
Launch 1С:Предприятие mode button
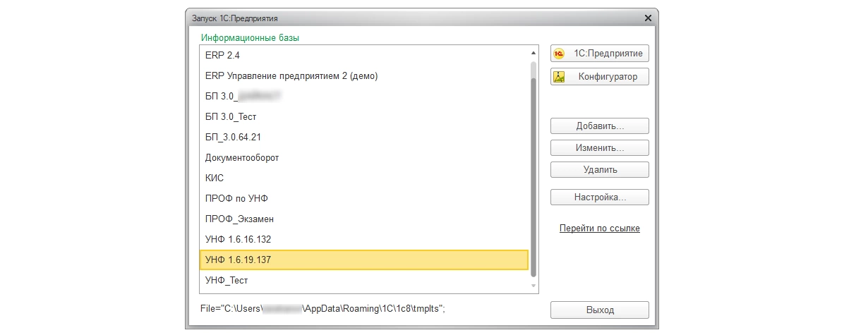click(x=599, y=54)
